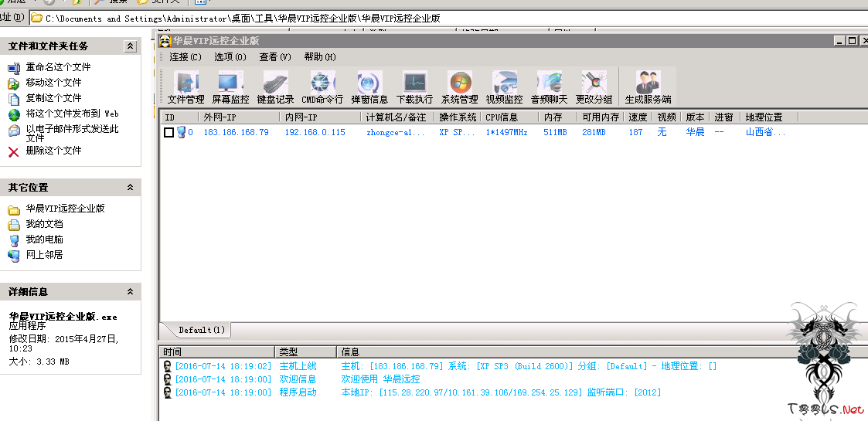Click the 时间 log column header
The height and width of the screenshot is (421, 868).
[217, 351]
